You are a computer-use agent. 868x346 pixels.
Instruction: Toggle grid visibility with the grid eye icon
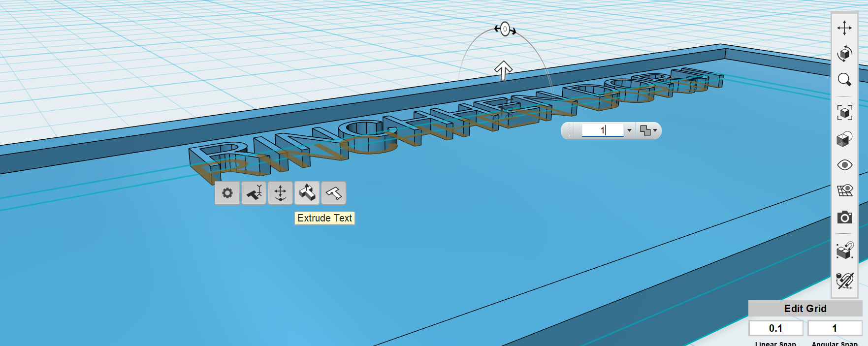844,190
